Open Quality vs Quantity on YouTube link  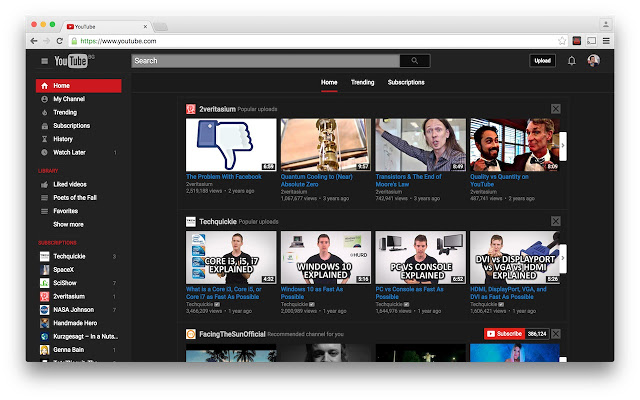pos(499,180)
